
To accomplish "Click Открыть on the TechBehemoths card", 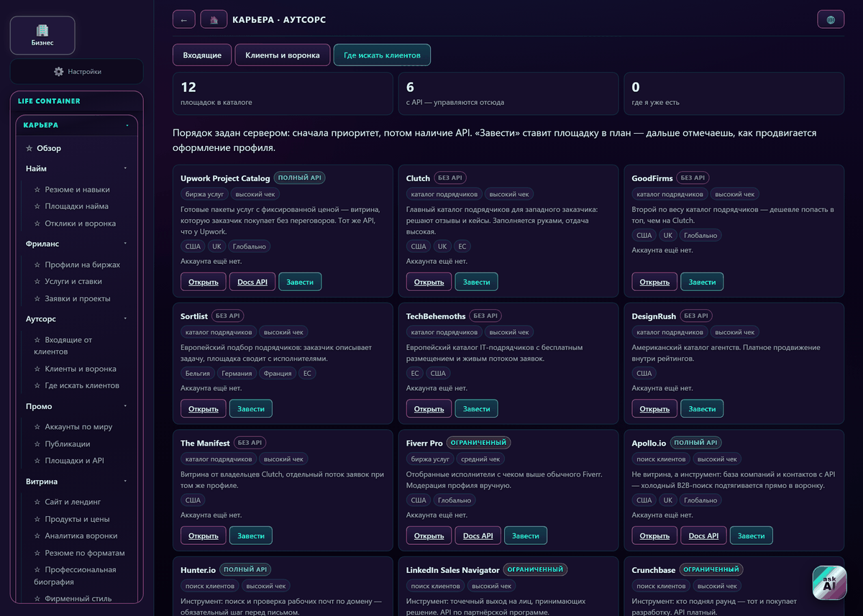I will [429, 409].
